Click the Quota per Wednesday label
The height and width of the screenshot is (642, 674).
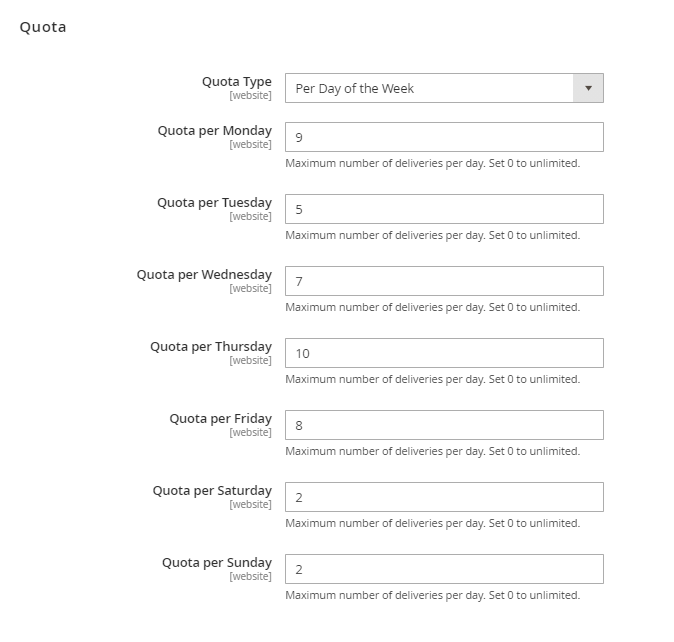(x=204, y=275)
